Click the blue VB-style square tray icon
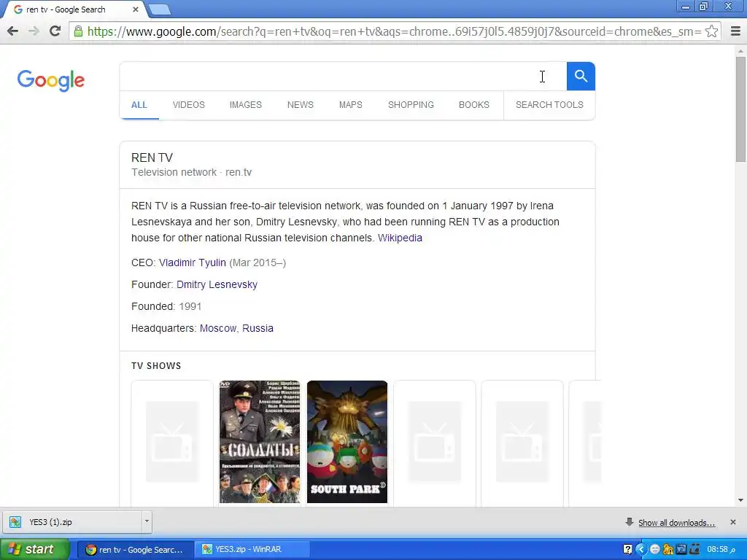 click(681, 550)
